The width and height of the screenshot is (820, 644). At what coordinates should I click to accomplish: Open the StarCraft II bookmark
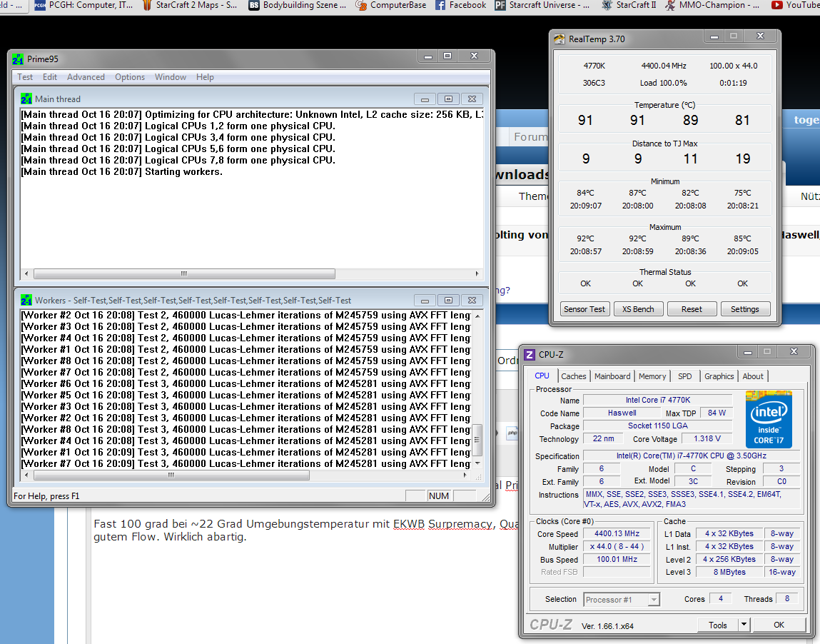pos(629,5)
